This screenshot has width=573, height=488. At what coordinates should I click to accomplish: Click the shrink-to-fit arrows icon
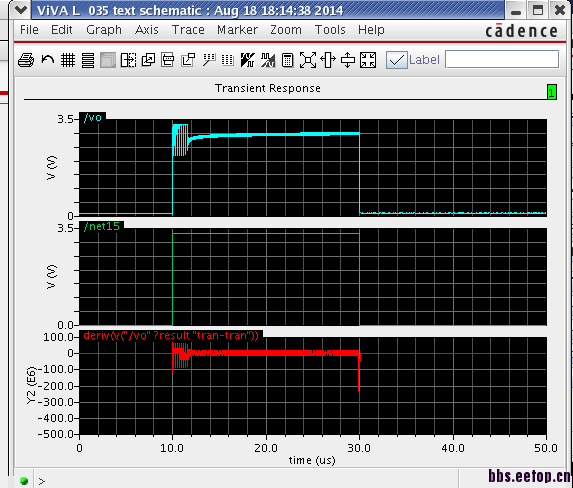tap(368, 60)
